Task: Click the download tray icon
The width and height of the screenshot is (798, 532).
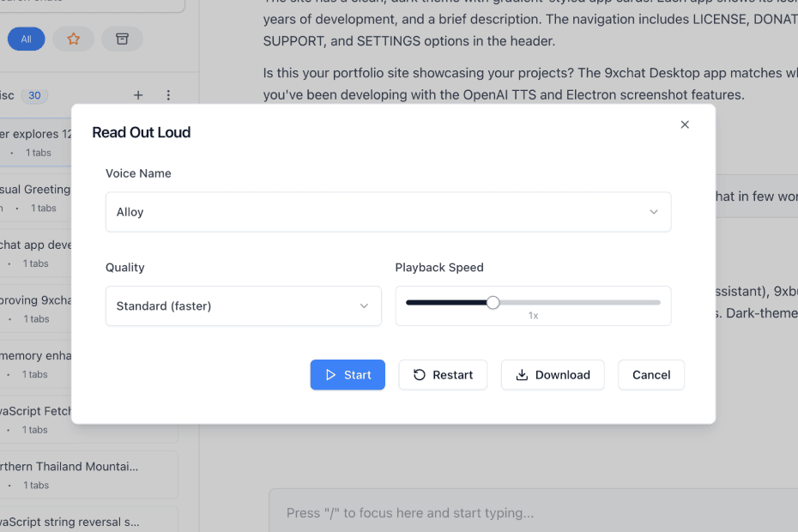Action: pyautogui.click(x=522, y=375)
